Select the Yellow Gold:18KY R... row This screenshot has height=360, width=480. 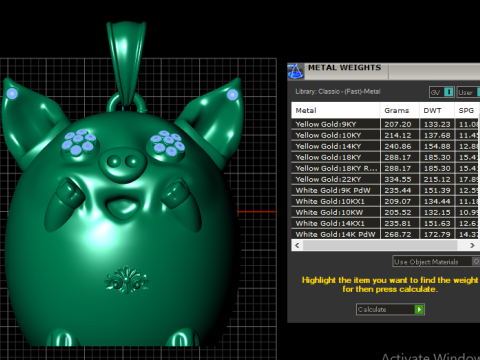pos(385,168)
